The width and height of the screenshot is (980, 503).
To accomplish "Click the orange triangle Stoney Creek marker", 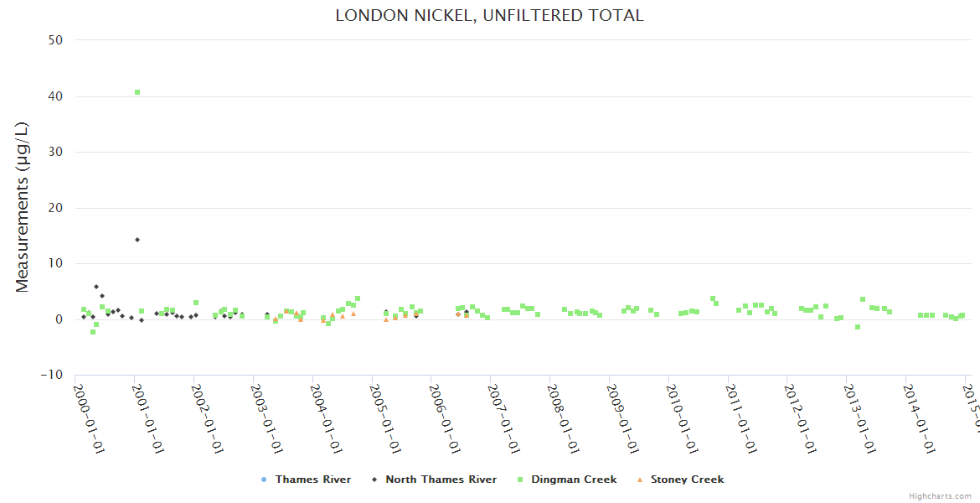I will tap(639, 480).
